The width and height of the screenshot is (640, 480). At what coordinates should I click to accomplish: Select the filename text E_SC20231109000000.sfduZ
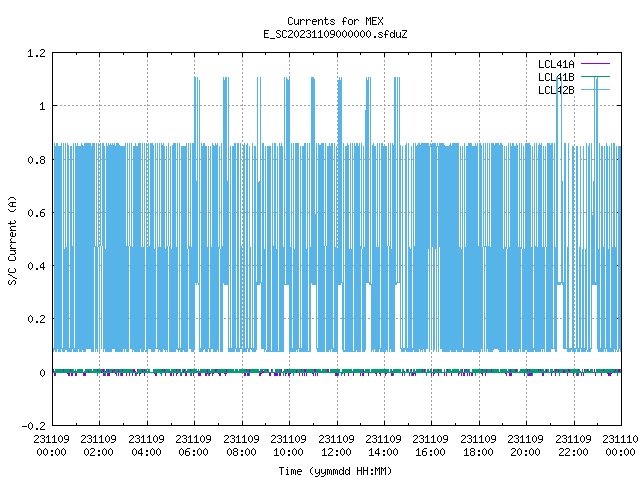(x=335, y=34)
